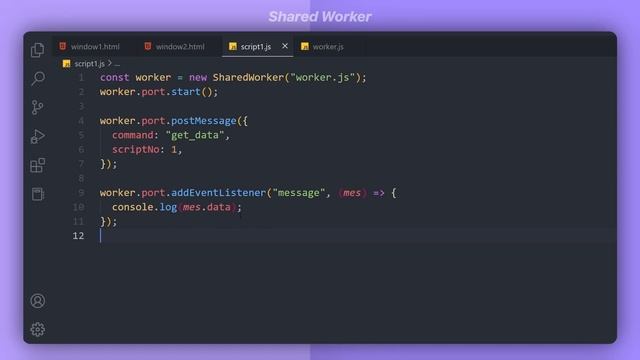The image size is (640, 360).
Task: Click addEventListener on line 9
Action: [x=218, y=193]
